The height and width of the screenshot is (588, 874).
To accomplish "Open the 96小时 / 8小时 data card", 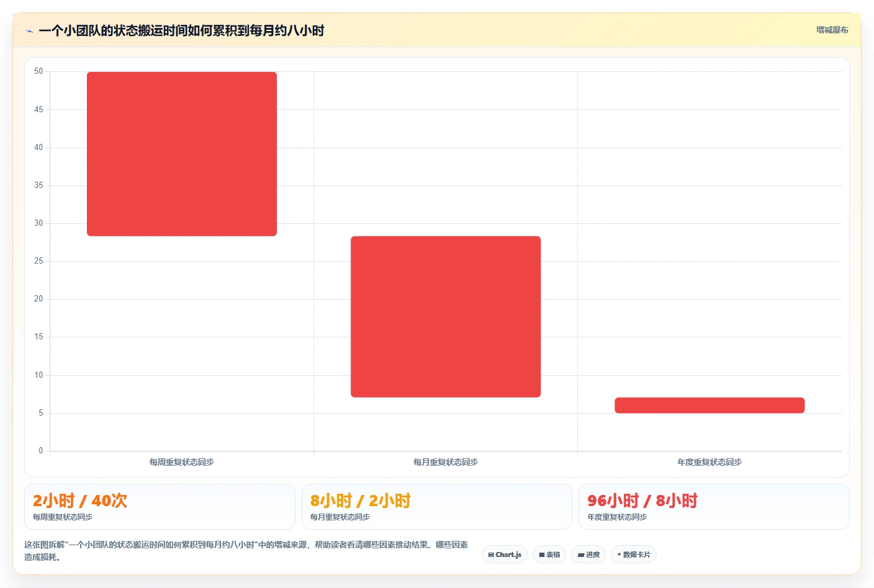I will [714, 507].
